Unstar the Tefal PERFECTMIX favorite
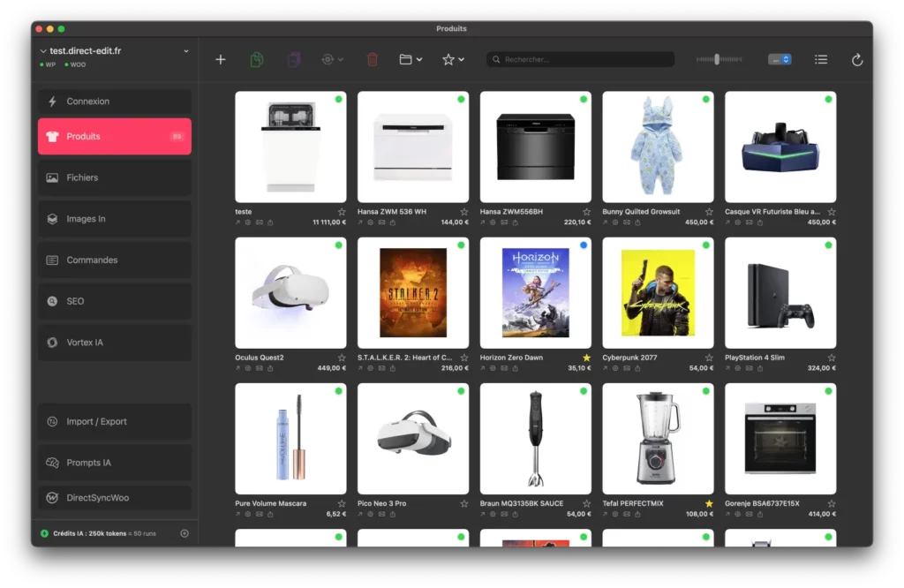The image size is (904, 588). (x=709, y=504)
